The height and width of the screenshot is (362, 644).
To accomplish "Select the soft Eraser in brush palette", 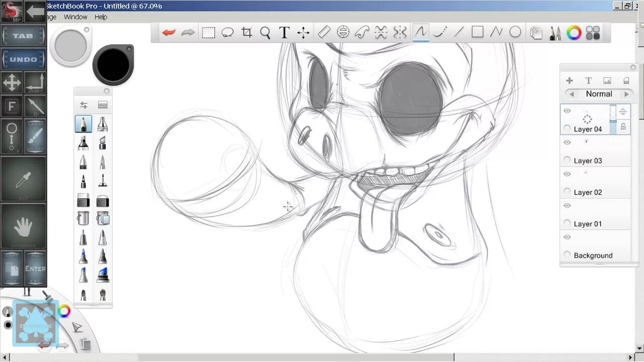I will pyautogui.click(x=103, y=200).
